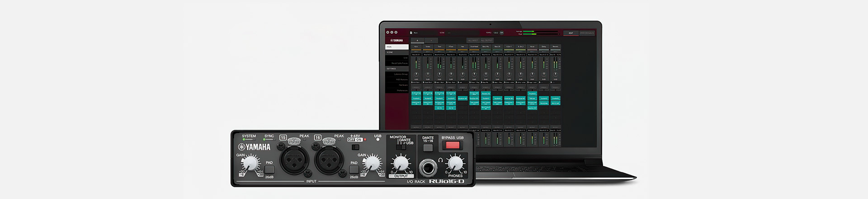This screenshot has height=199, width=868.
Task: Adjust the Kick channel level knob
Action: coord(416,75)
